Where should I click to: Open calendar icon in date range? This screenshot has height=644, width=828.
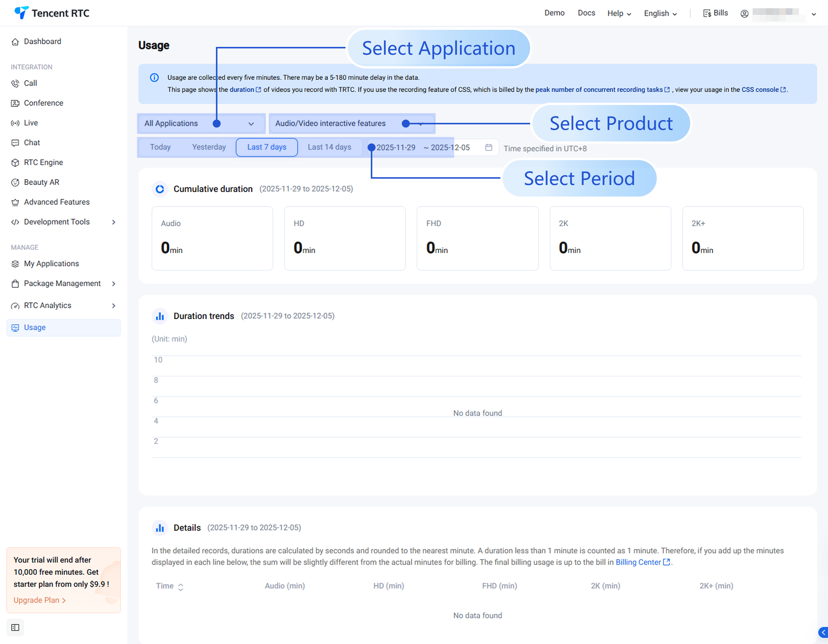coord(489,147)
